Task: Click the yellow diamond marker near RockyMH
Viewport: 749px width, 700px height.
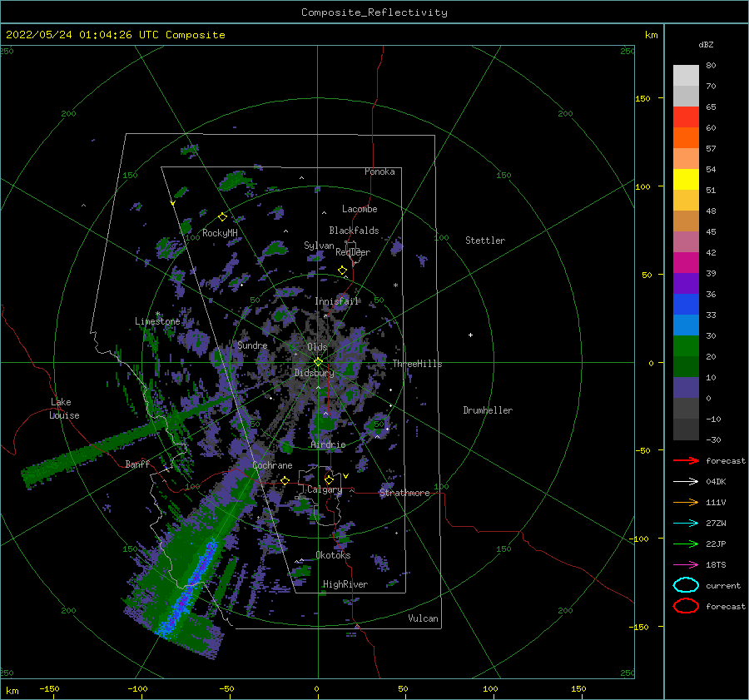Action: click(222, 217)
